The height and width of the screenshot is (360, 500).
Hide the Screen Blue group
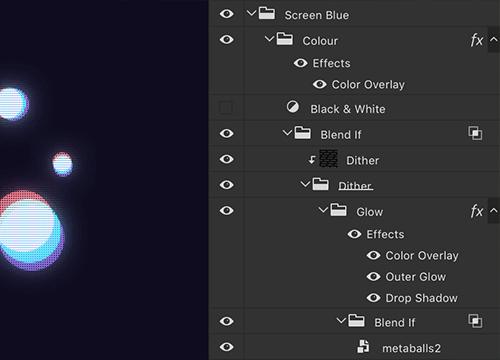[227, 14]
